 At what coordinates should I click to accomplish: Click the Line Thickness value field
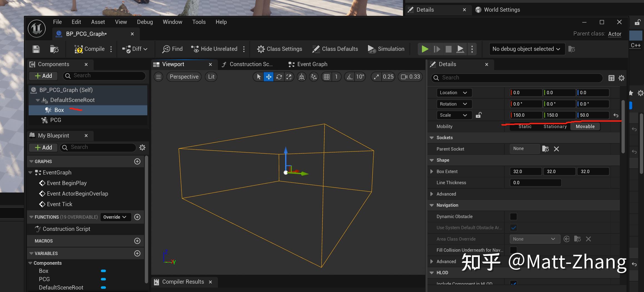click(x=535, y=183)
